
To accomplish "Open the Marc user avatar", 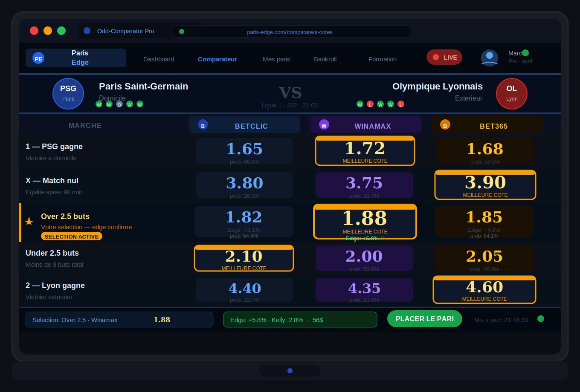I will tap(490, 58).
